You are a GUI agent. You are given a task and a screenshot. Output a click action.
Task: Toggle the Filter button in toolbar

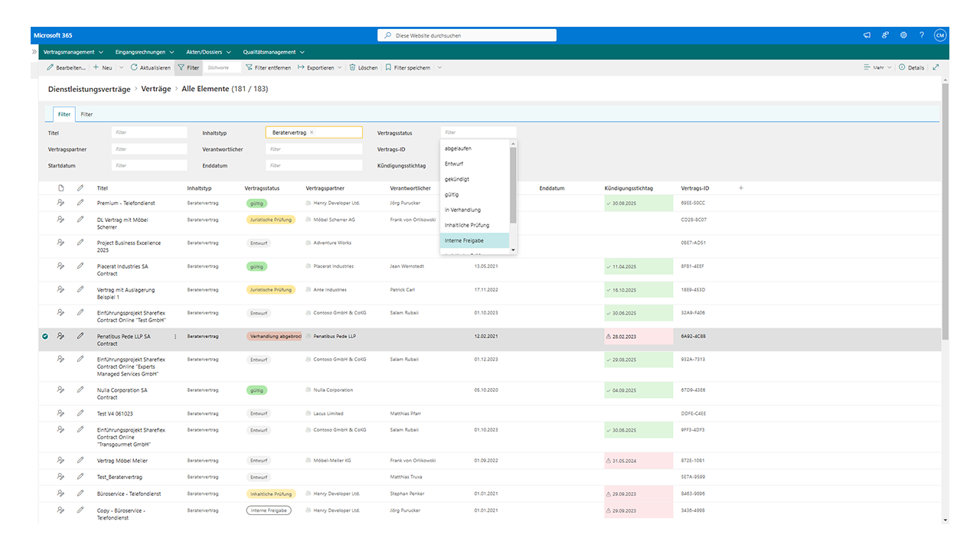(x=188, y=67)
